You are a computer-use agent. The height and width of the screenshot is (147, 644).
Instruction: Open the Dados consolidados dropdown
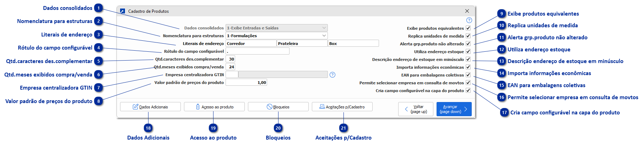point(277,28)
